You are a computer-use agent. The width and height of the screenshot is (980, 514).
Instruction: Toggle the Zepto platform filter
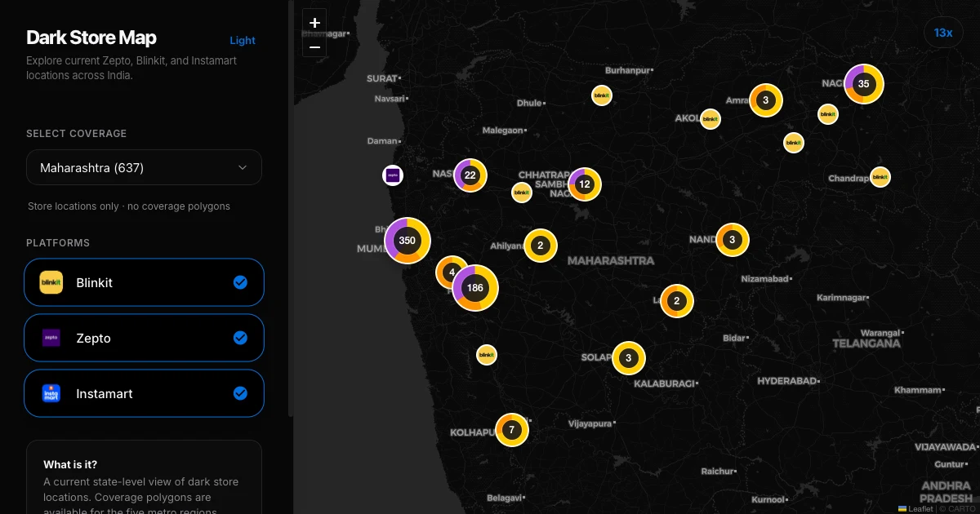(x=144, y=338)
